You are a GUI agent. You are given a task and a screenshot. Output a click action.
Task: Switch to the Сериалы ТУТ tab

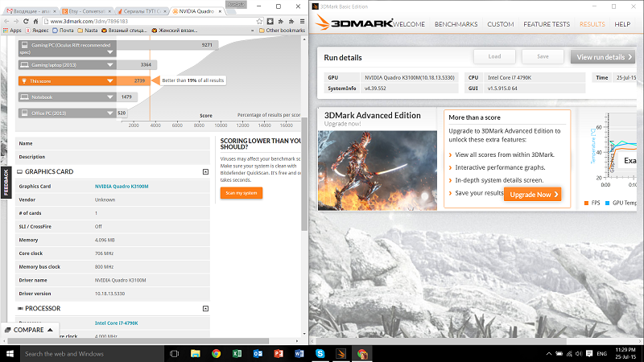(x=142, y=11)
